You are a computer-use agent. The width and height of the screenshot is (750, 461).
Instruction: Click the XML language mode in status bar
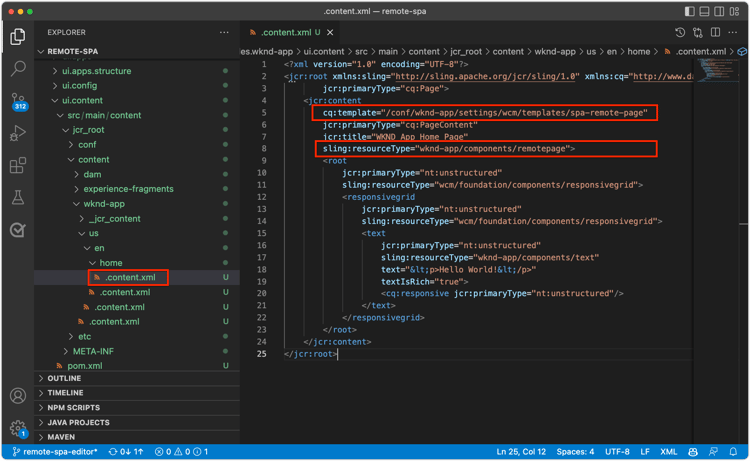click(x=669, y=452)
